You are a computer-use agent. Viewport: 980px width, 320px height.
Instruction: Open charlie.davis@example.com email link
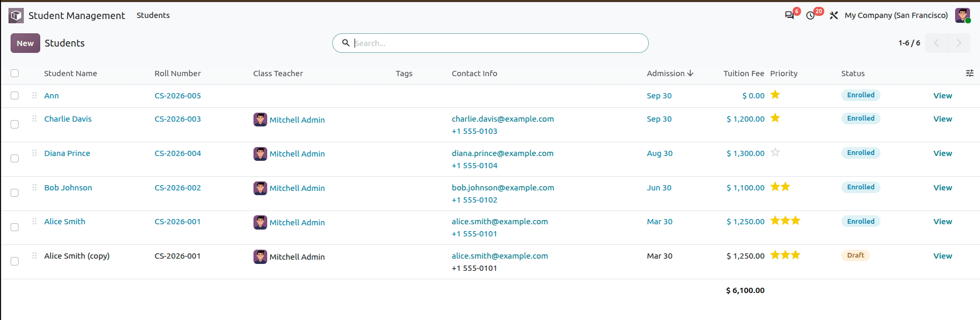coord(503,119)
